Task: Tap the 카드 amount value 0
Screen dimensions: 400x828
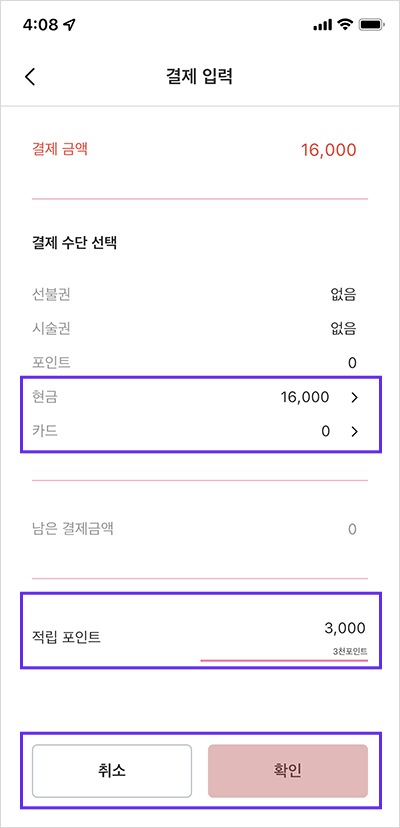Action: point(325,431)
